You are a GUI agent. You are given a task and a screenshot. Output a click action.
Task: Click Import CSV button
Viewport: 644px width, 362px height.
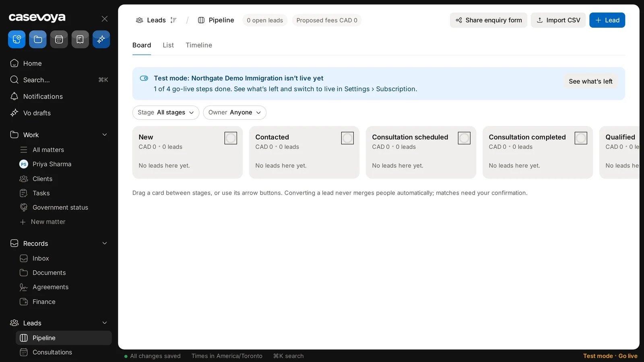[x=558, y=20]
